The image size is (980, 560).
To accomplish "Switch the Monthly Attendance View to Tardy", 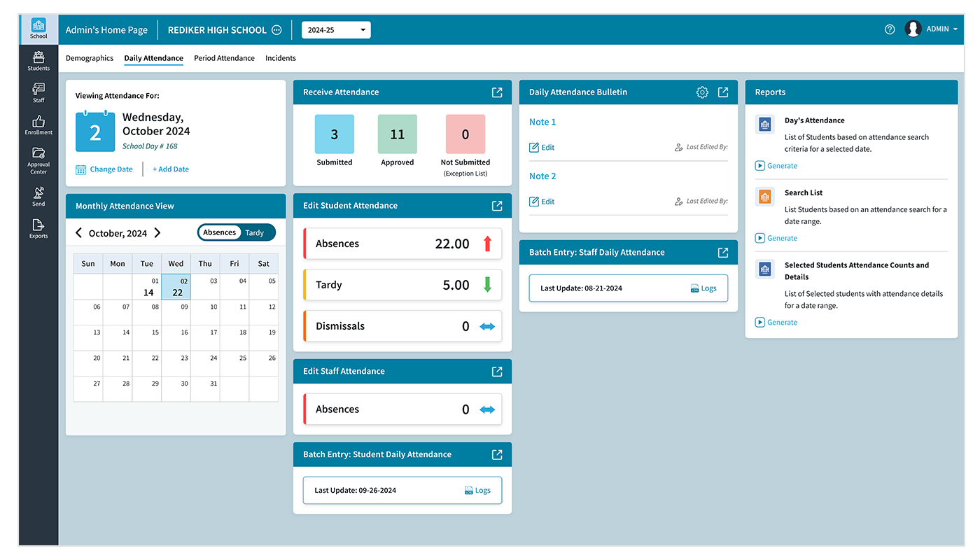I will coord(255,232).
